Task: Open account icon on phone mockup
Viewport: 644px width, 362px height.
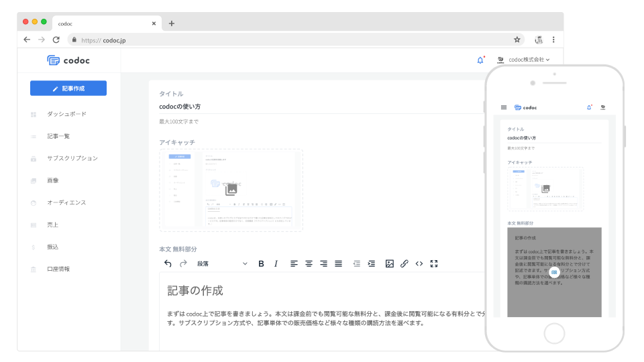Action: (603, 107)
